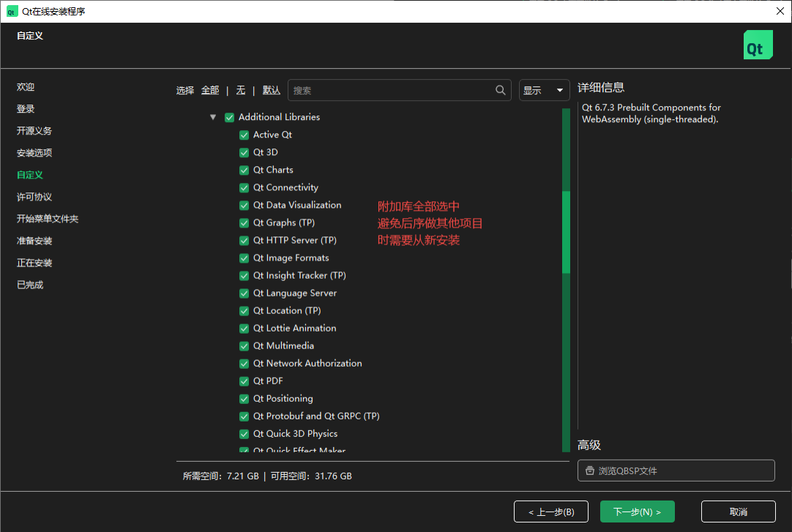Screen dimensions: 792x532
Task: Click the 高级 heading
Action: [x=589, y=445]
